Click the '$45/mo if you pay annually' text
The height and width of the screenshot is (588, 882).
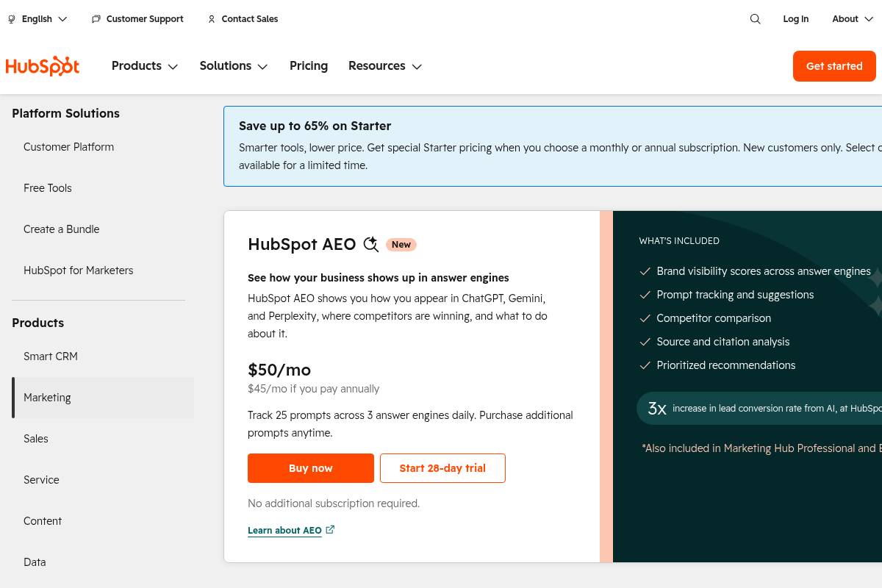pyautogui.click(x=314, y=389)
